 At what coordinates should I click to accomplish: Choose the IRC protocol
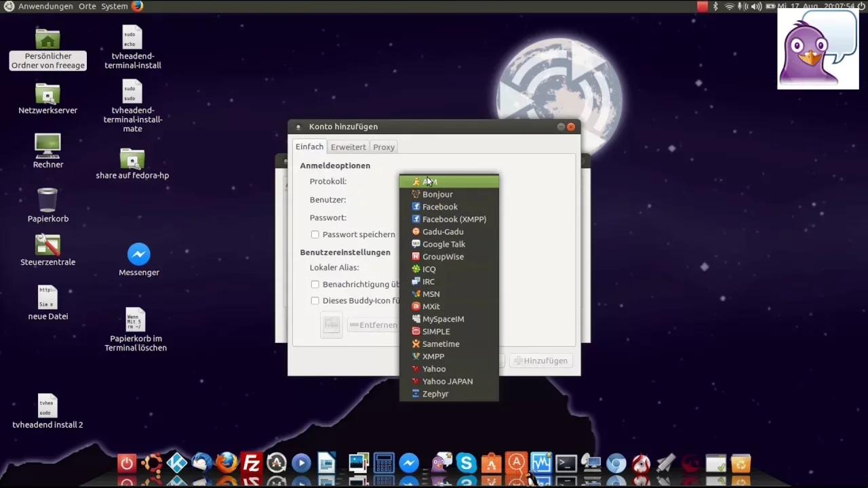pyautogui.click(x=429, y=281)
